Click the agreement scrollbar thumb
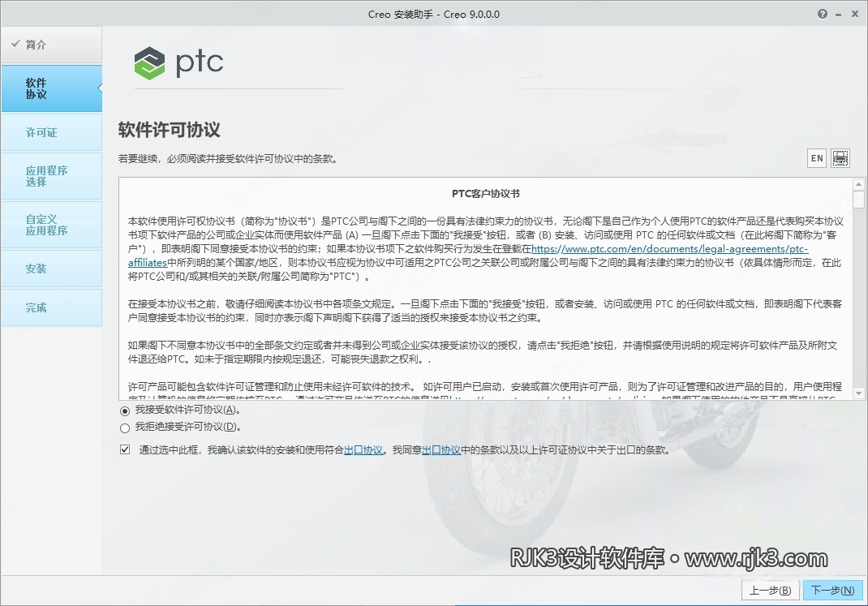Image resolution: width=868 pixels, height=606 pixels. coord(858,200)
